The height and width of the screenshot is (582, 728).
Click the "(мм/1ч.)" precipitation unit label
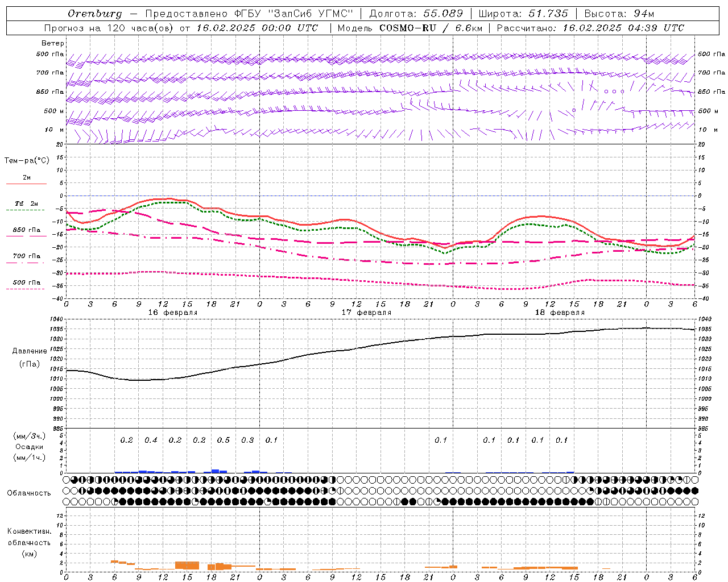point(29,458)
